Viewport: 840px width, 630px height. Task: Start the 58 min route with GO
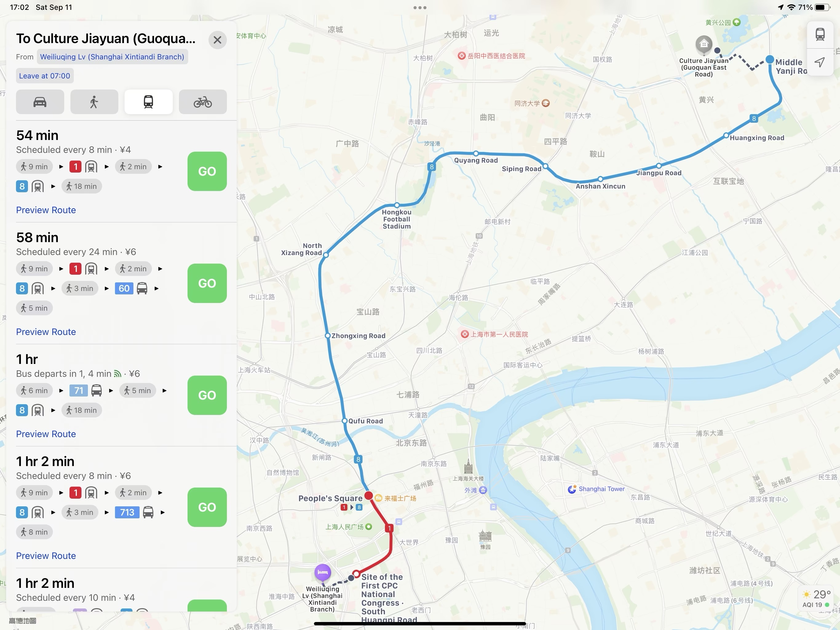tap(207, 283)
